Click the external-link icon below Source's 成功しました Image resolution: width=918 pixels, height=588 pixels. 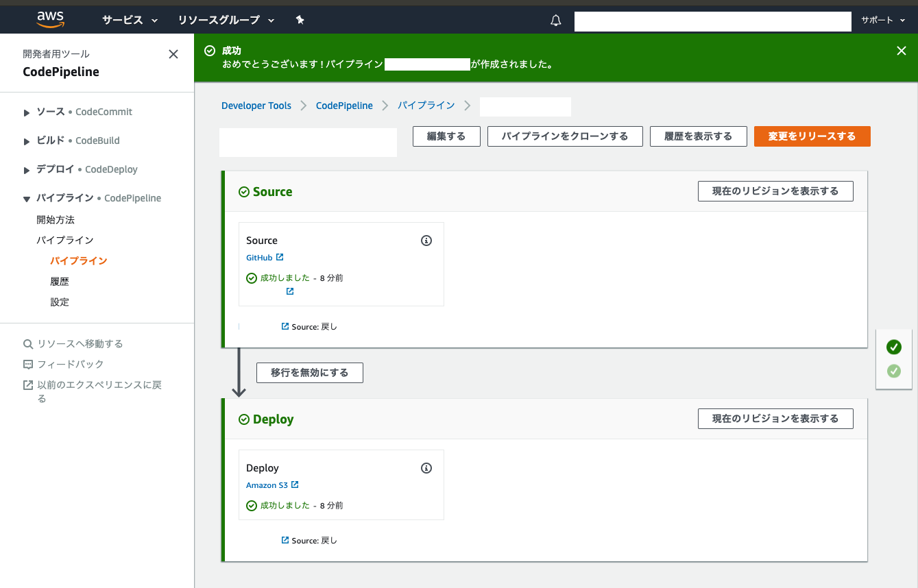point(290,291)
